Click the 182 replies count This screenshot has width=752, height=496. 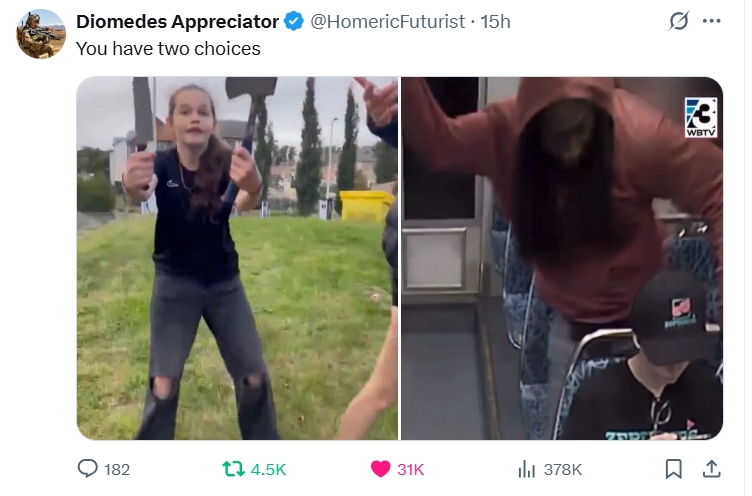coord(117,470)
